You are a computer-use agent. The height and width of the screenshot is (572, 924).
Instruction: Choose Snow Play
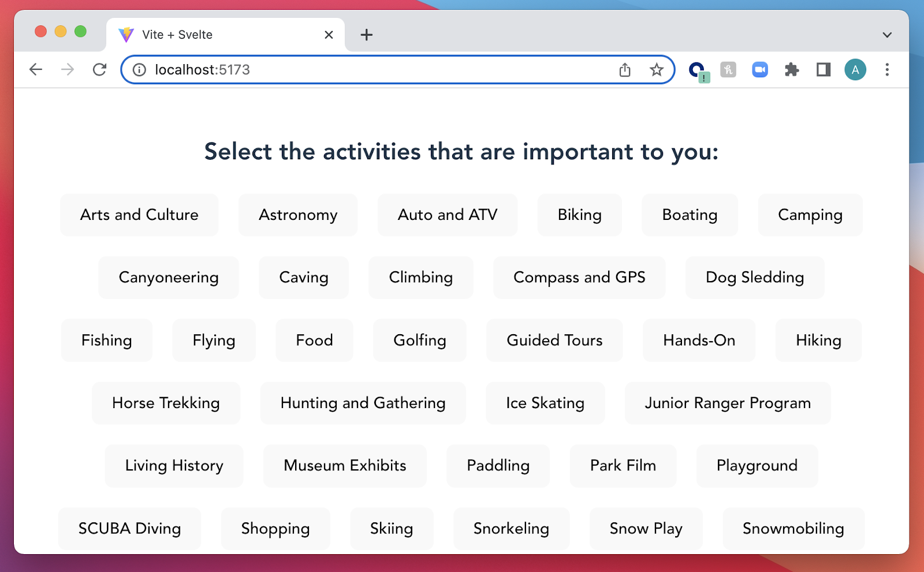[646, 529]
